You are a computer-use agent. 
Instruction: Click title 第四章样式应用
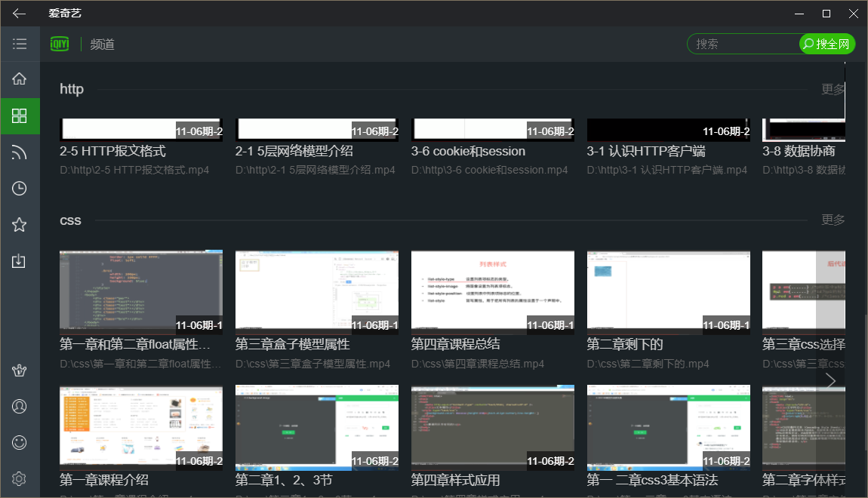point(456,480)
